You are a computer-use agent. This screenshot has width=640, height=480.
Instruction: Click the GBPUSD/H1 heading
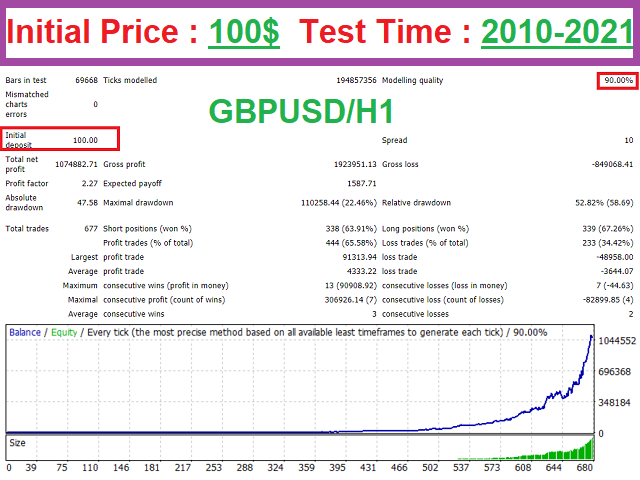coord(301,111)
